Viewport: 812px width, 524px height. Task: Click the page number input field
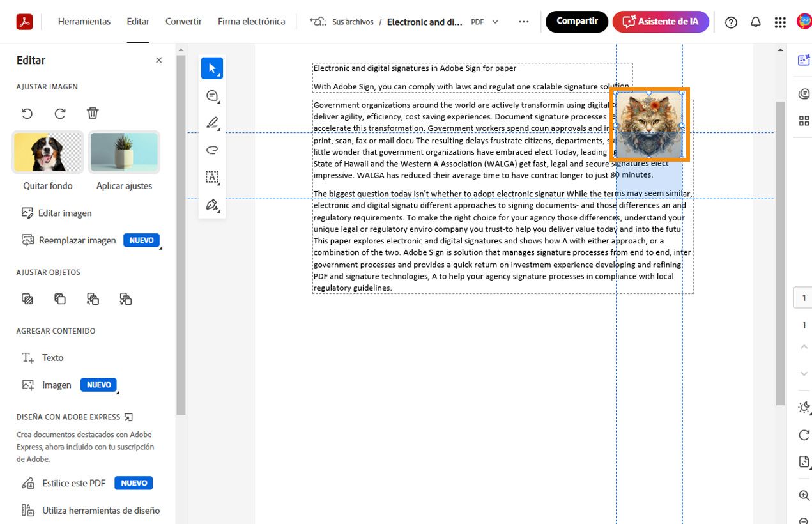click(x=803, y=297)
